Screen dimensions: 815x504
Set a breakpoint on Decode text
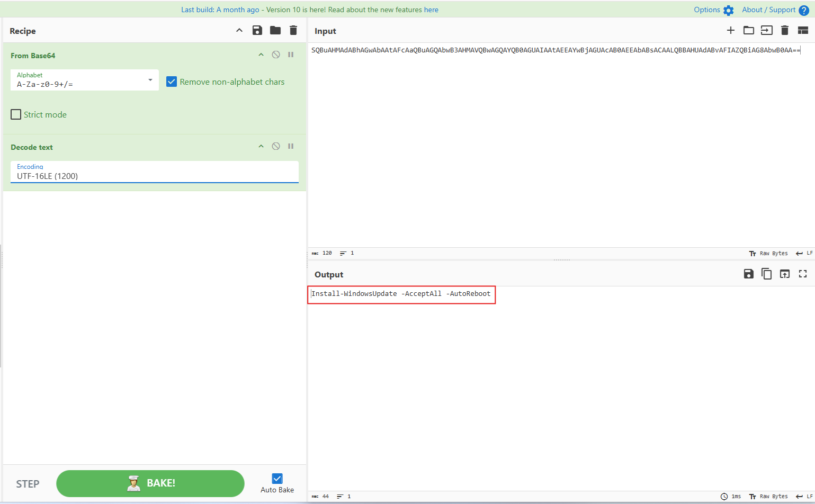pos(291,147)
